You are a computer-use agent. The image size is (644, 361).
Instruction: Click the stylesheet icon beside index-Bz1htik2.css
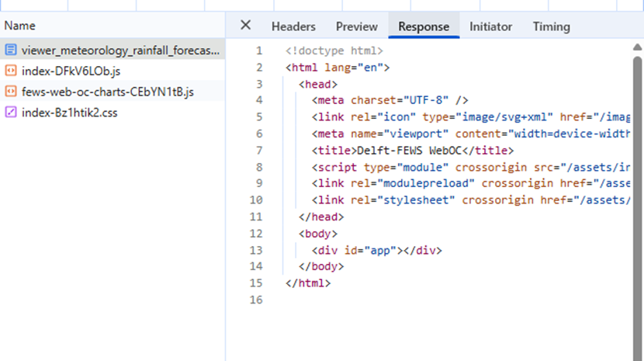pyautogui.click(x=11, y=113)
